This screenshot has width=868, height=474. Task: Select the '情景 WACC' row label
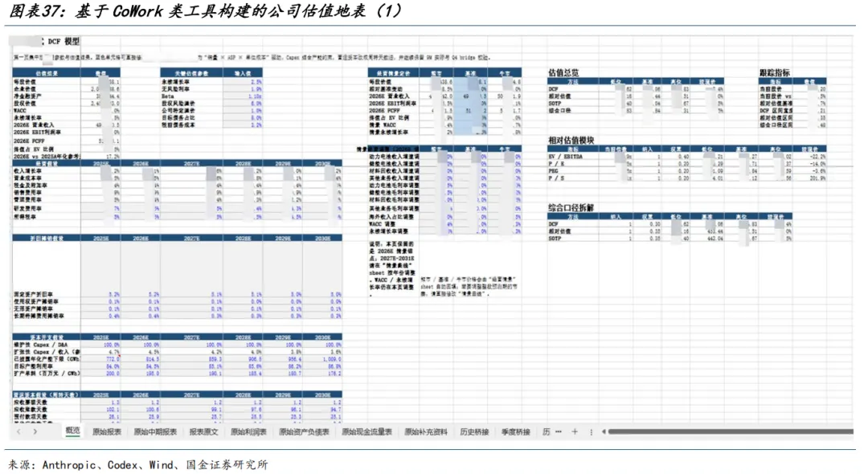pyautogui.click(x=383, y=125)
